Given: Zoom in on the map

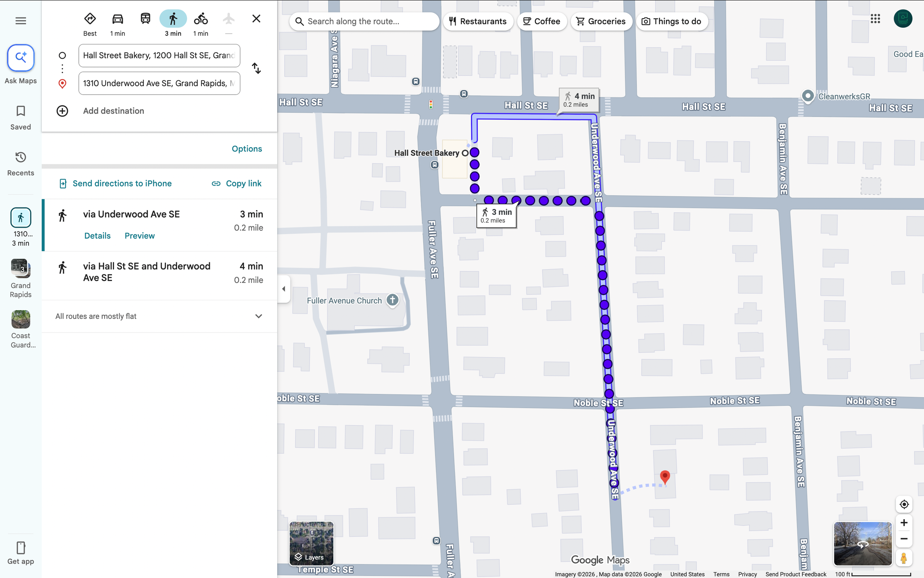Looking at the screenshot, I should coord(904,523).
